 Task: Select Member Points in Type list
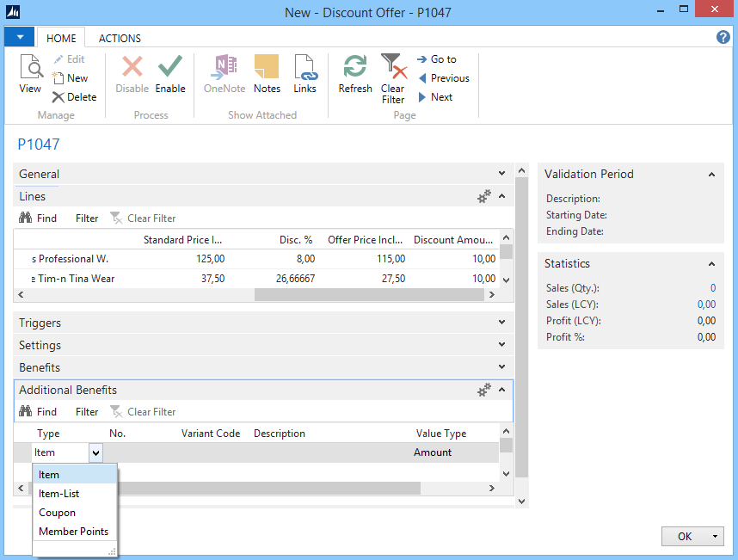pos(73,532)
